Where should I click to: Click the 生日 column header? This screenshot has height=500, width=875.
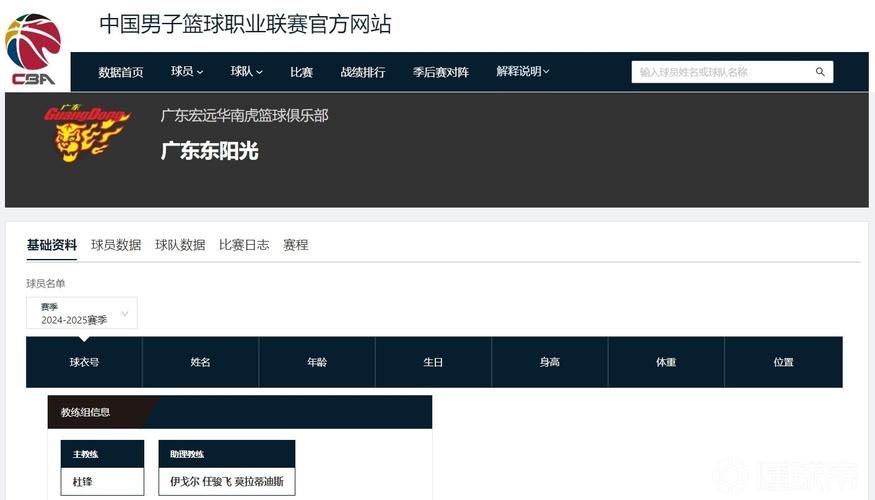(x=433, y=362)
